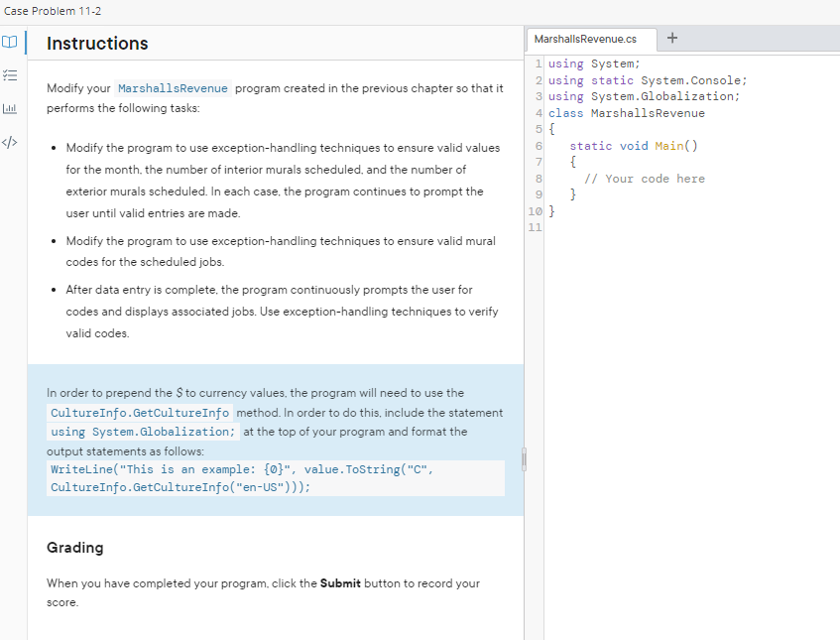Open the Instructions book icon in sidebar
Screen dimensions: 840x640
pyautogui.click(x=11, y=42)
